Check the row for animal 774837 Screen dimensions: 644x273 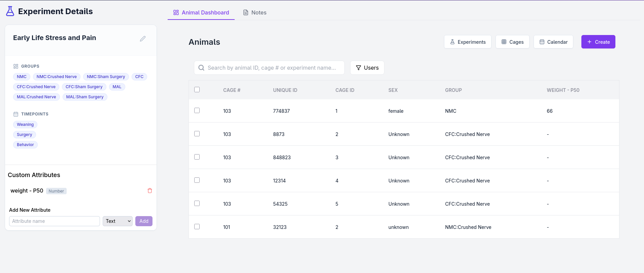(x=197, y=110)
